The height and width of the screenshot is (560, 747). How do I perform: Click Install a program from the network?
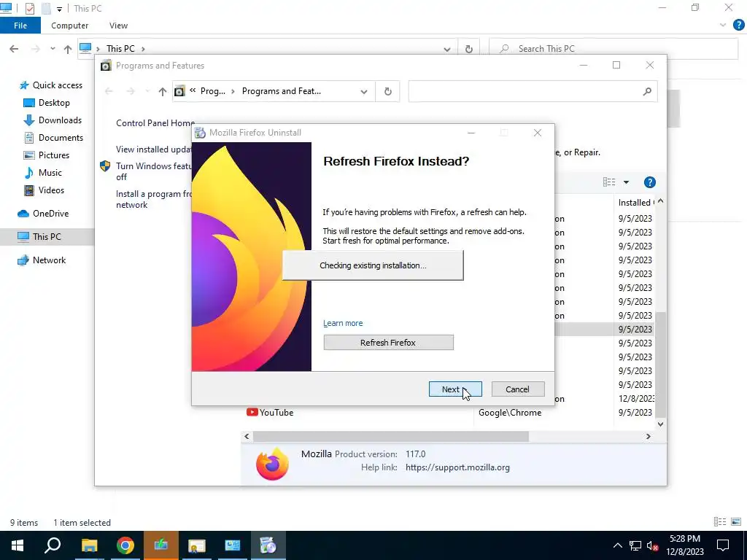click(153, 199)
